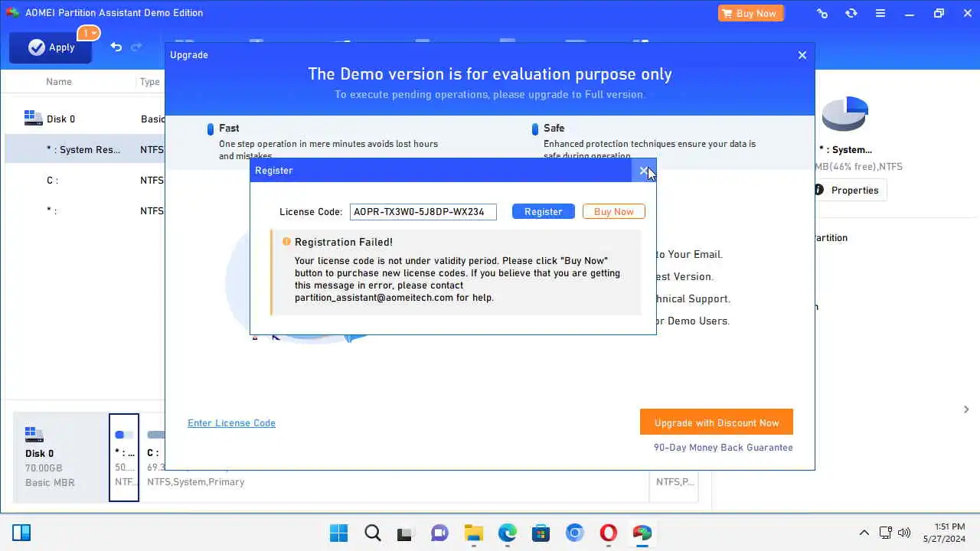
Task: Open the network status tray icon
Action: [x=886, y=533]
